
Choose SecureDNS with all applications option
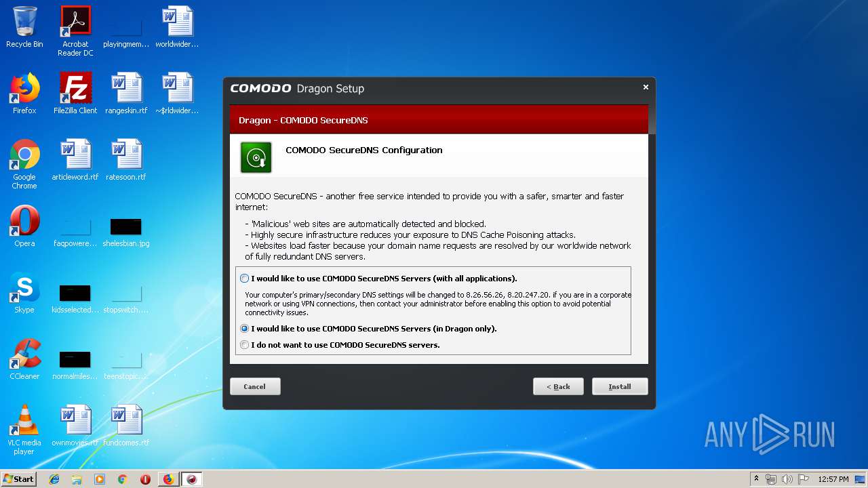click(x=245, y=279)
